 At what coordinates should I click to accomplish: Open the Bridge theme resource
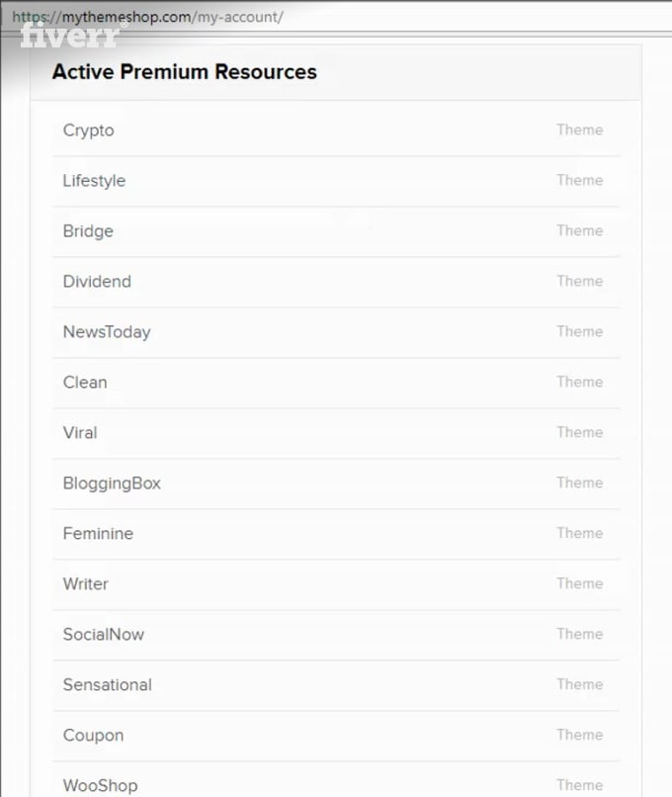tap(336, 231)
